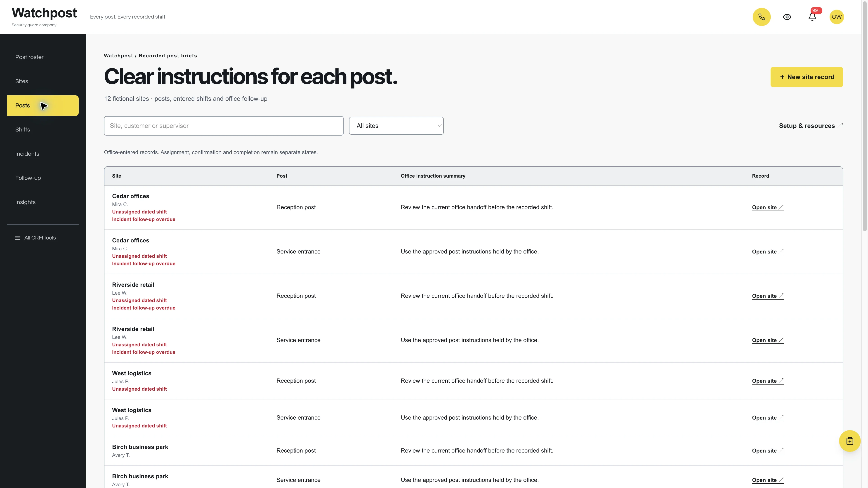The image size is (868, 488).
Task: Click the yellow phone call icon
Action: (x=762, y=17)
